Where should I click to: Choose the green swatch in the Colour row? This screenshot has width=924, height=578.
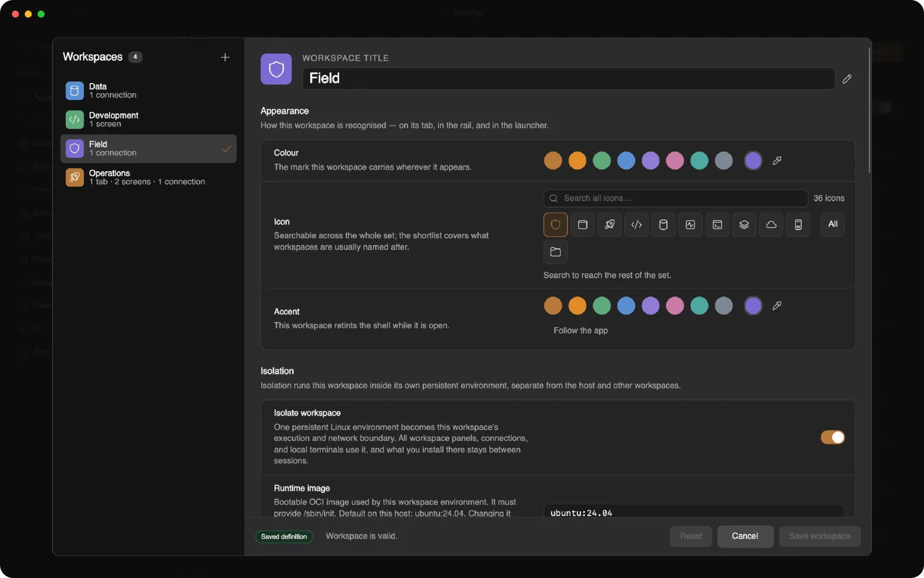pyautogui.click(x=602, y=161)
